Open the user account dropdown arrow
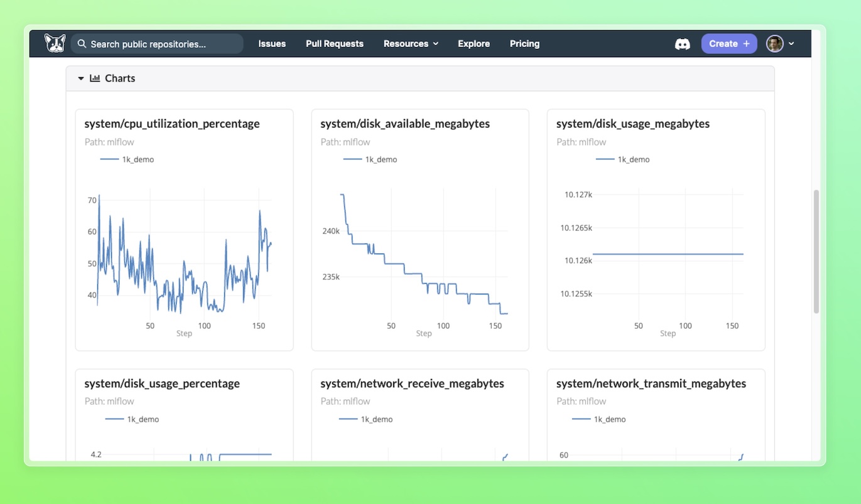861x504 pixels. pos(791,44)
